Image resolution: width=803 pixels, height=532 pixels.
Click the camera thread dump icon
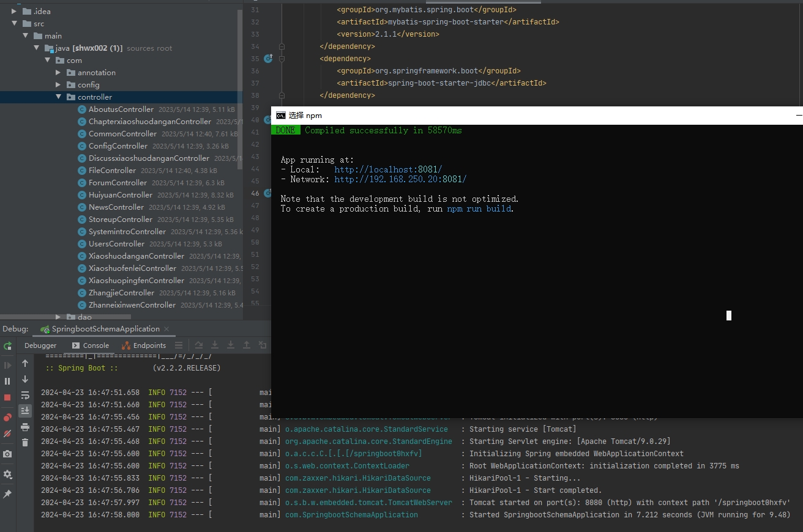click(x=7, y=454)
